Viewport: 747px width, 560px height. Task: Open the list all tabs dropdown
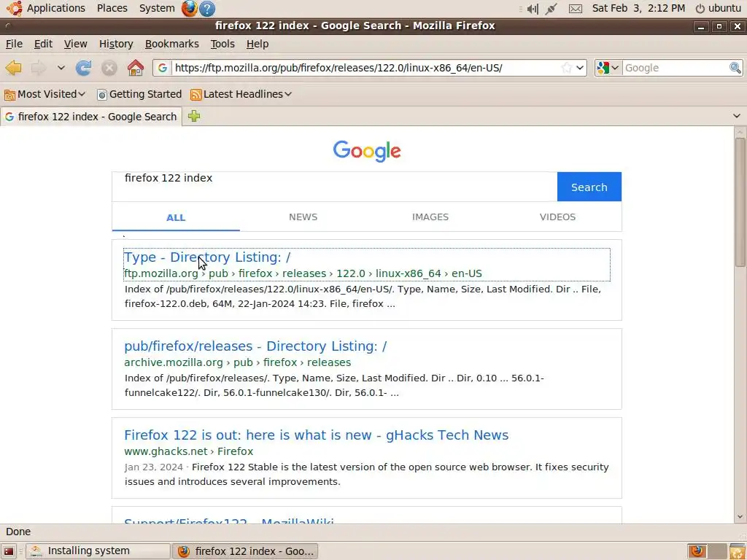point(737,116)
